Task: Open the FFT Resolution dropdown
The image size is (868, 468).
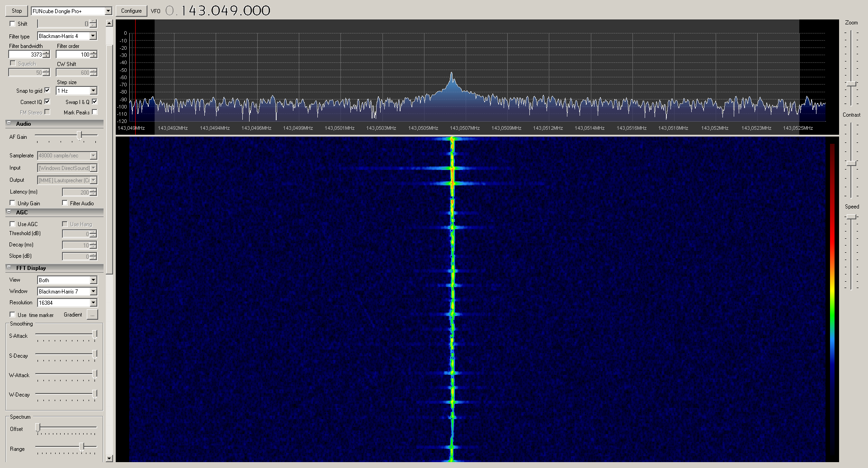Action: tap(93, 303)
